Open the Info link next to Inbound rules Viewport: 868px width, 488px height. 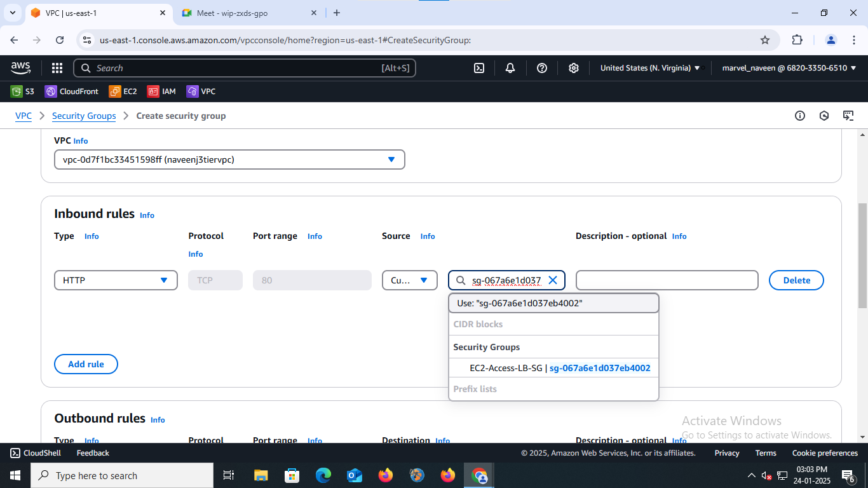click(x=147, y=215)
